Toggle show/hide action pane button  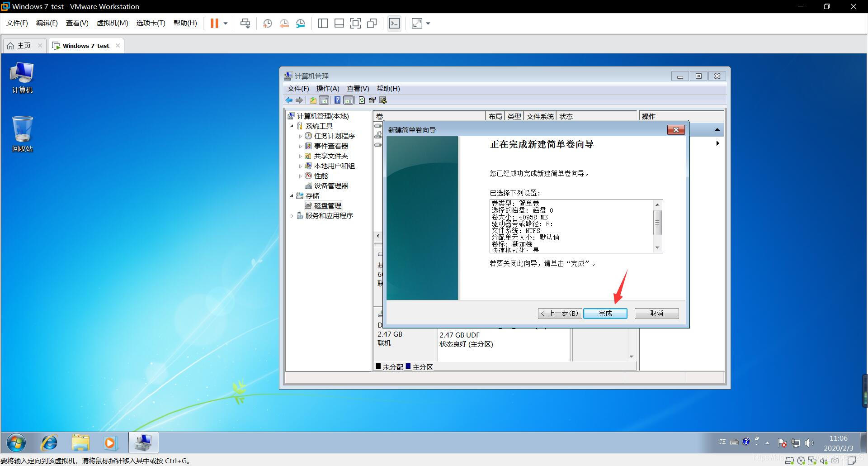(x=348, y=100)
